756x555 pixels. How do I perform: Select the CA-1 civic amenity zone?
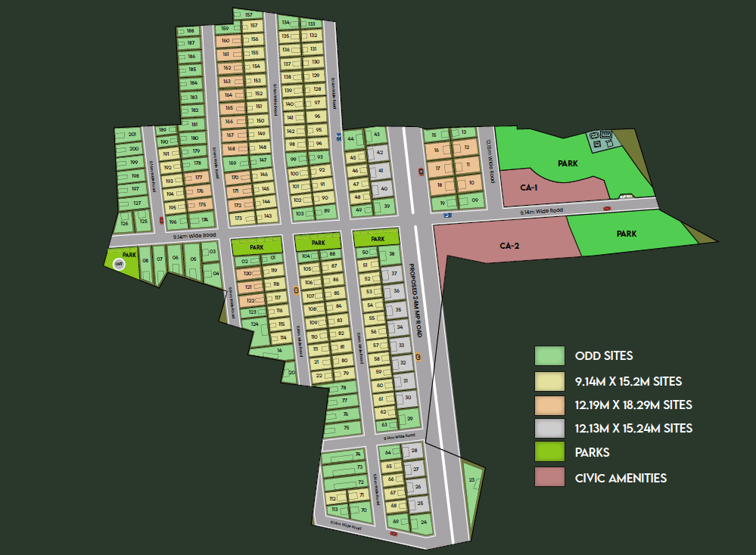click(x=530, y=184)
